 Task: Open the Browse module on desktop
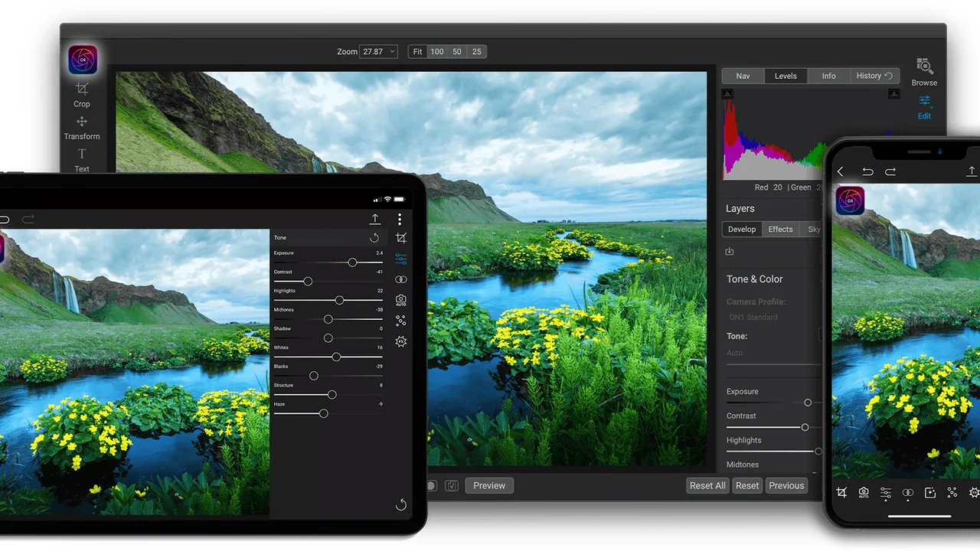click(924, 72)
